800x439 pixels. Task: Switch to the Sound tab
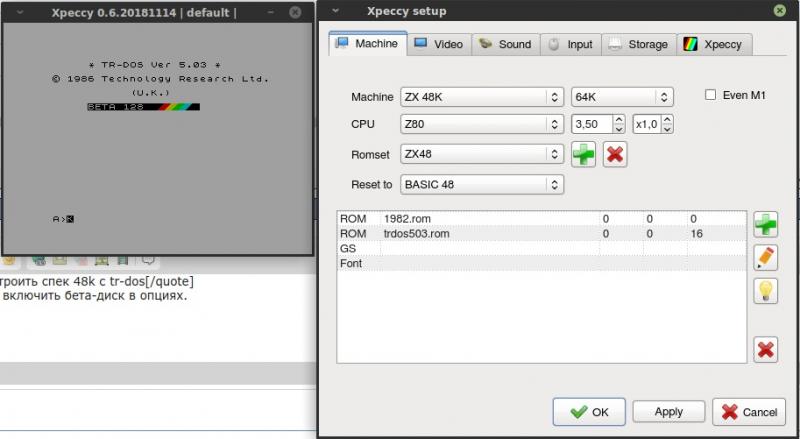coord(505,45)
